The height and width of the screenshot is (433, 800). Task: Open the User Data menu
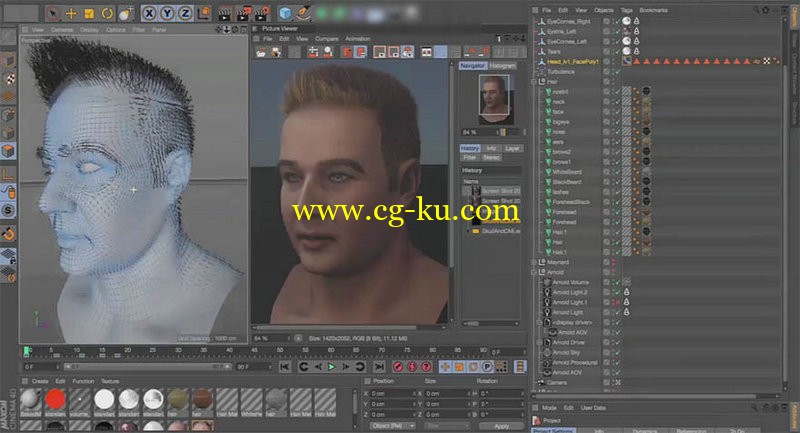tap(593, 408)
